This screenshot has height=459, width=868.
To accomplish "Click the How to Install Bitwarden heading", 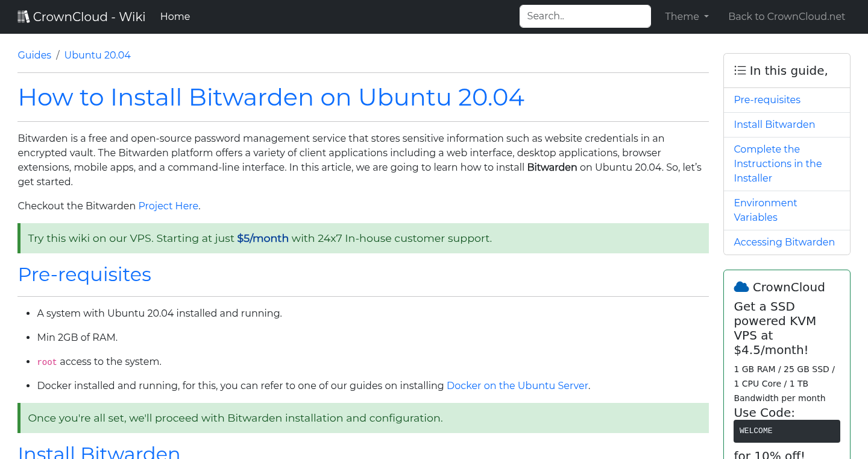I will click(271, 97).
